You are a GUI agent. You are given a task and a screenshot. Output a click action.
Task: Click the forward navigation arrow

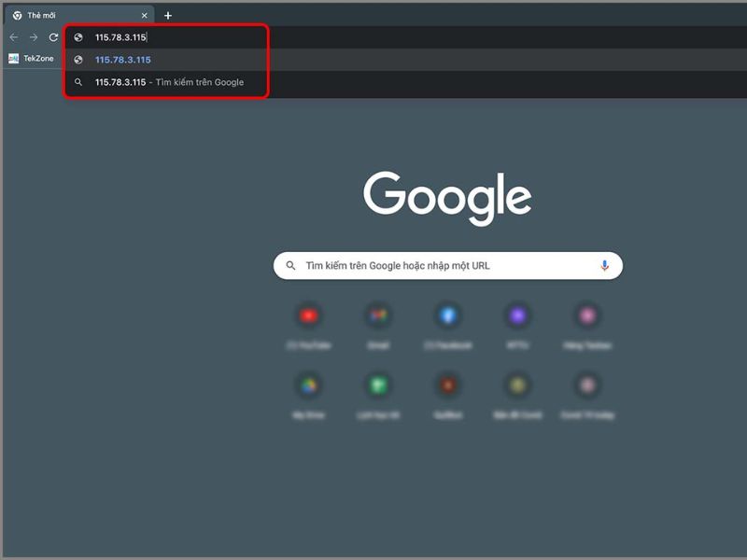coord(34,37)
